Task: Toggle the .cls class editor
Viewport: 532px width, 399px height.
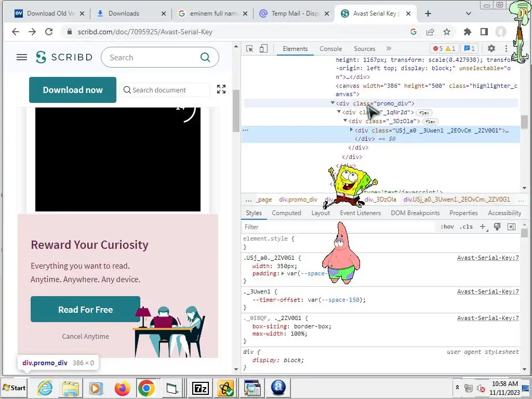Action: coord(466,227)
